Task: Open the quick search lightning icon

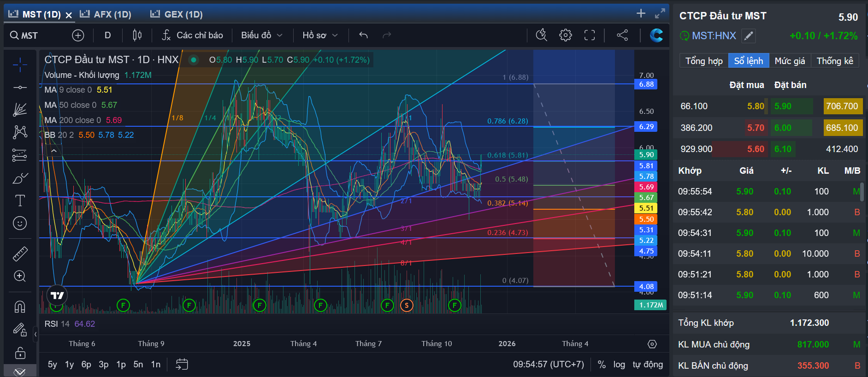Action: 542,35
